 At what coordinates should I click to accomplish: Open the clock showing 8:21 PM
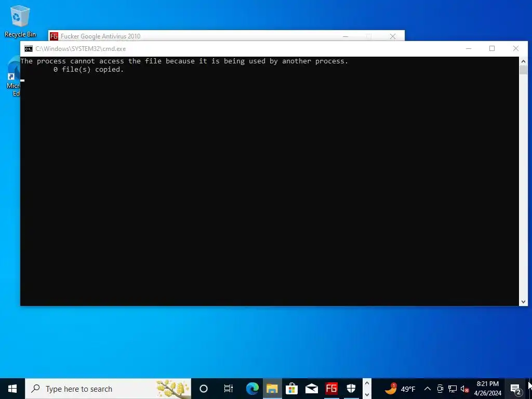pyautogui.click(x=487, y=389)
